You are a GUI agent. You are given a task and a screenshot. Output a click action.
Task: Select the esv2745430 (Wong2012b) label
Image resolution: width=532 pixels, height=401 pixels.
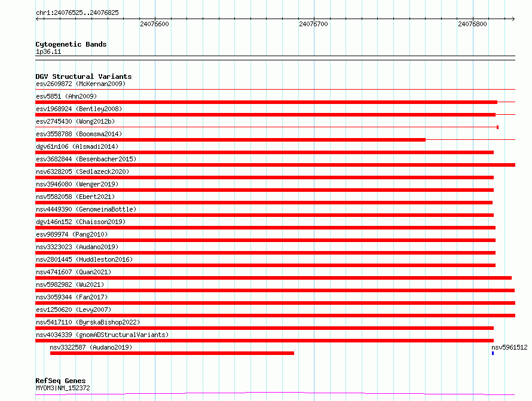pyautogui.click(x=75, y=121)
